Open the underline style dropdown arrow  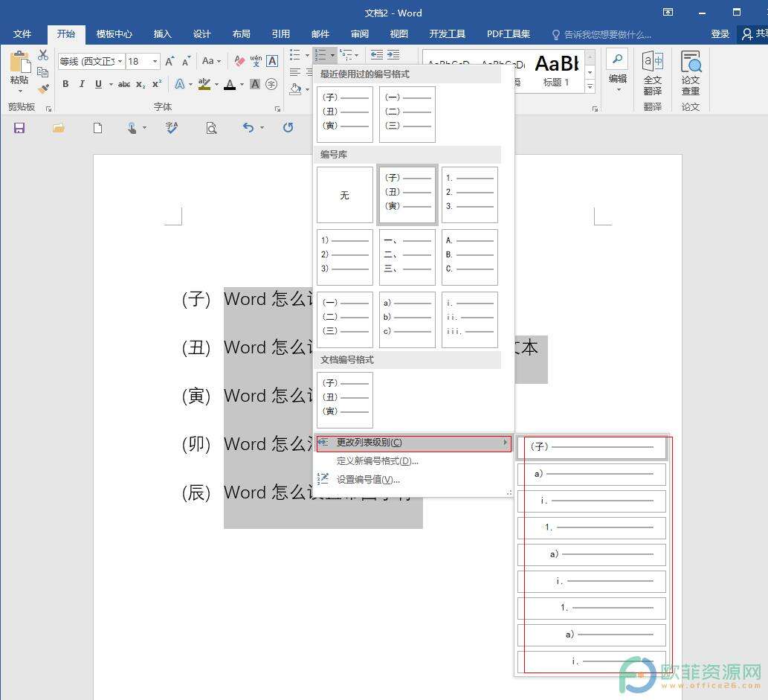click(111, 84)
